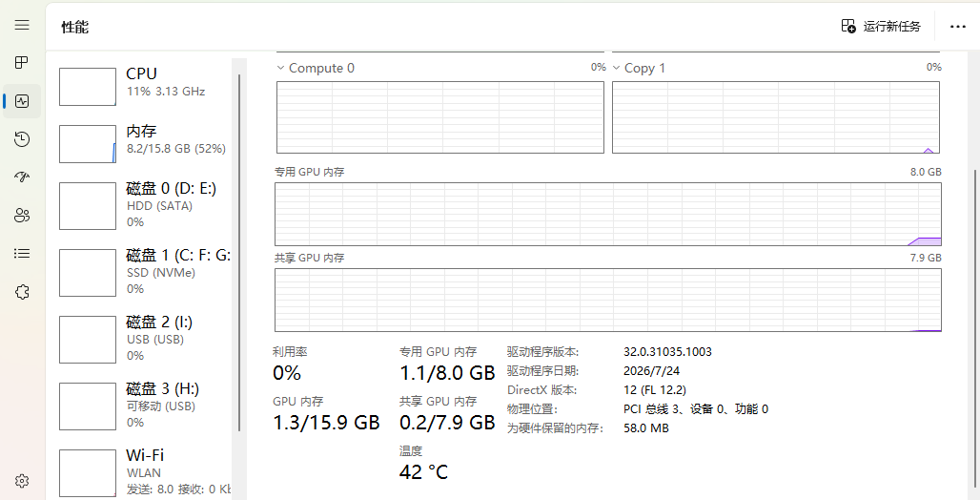The width and height of the screenshot is (980, 500).
Task: Open Task Manager settings gear
Action: pos(22,481)
